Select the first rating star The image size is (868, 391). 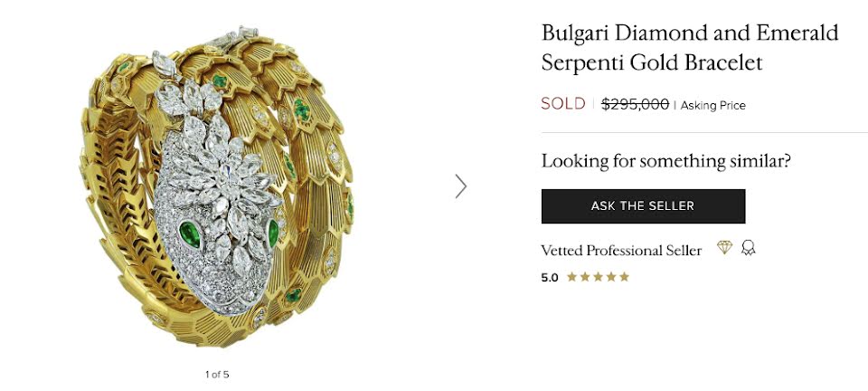tap(571, 277)
